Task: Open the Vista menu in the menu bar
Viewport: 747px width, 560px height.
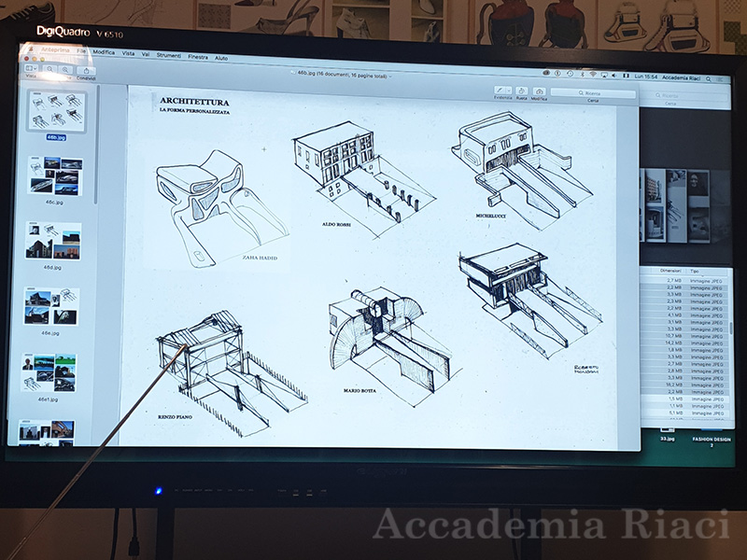Action: point(128,53)
